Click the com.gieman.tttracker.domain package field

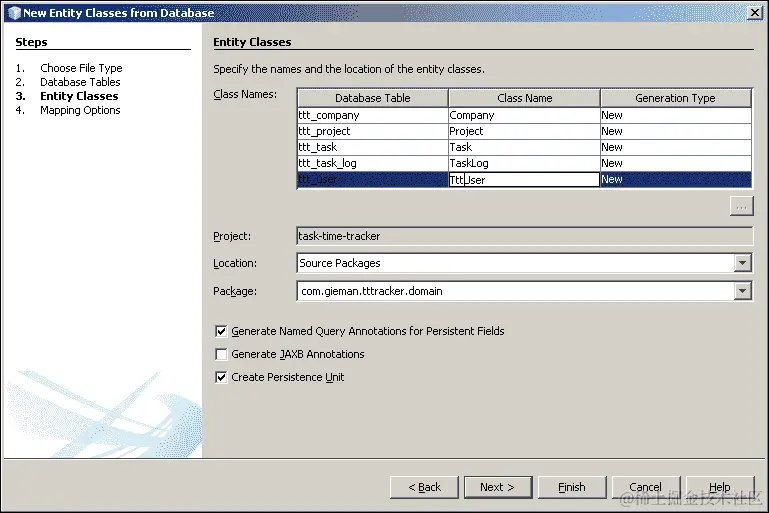[524, 291]
